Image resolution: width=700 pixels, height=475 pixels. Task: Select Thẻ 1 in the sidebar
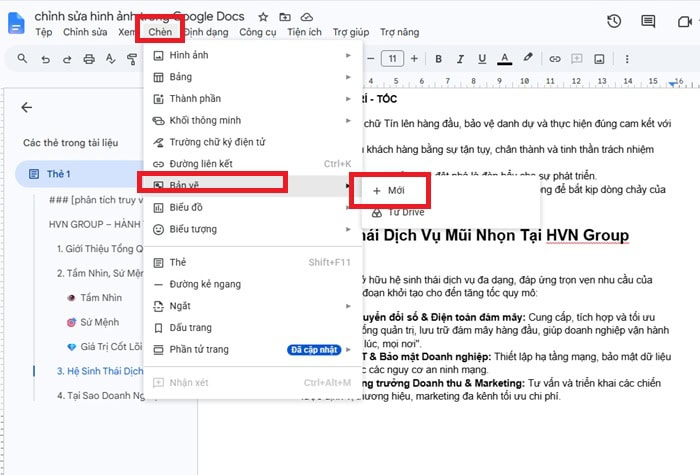tap(80, 174)
